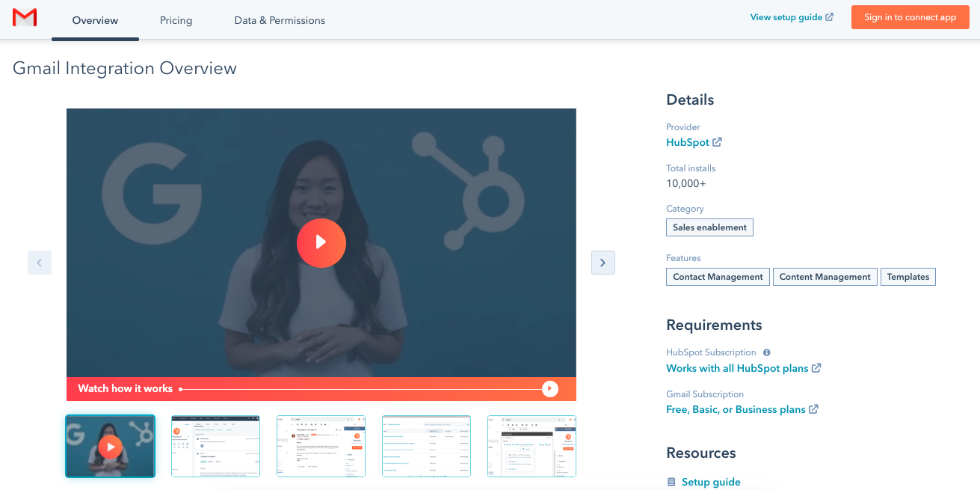Select the fifth screenshot thumbnail
The width and height of the screenshot is (980, 490).
[x=531, y=447]
